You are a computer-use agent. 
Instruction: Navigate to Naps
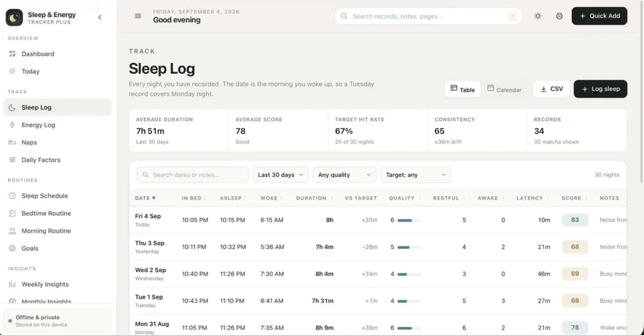tap(57, 142)
